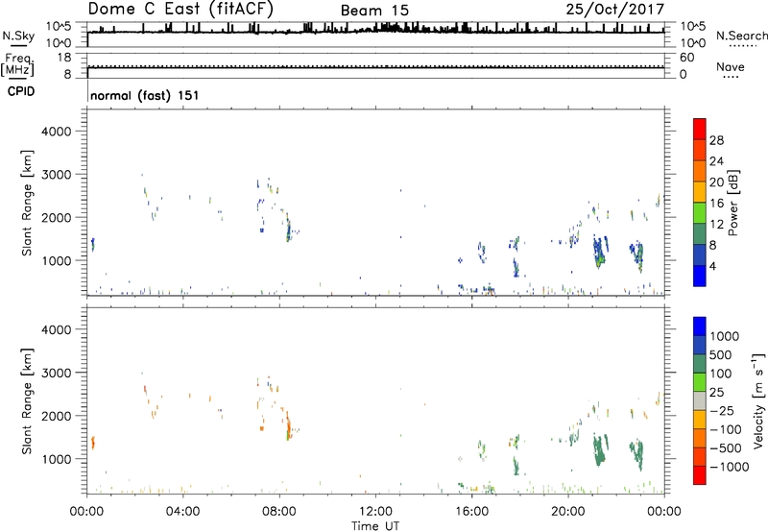Viewport: 768px width, 532px height.
Task: Click 'Slant Range [km]' label of velocity panel
Action: pos(27,400)
